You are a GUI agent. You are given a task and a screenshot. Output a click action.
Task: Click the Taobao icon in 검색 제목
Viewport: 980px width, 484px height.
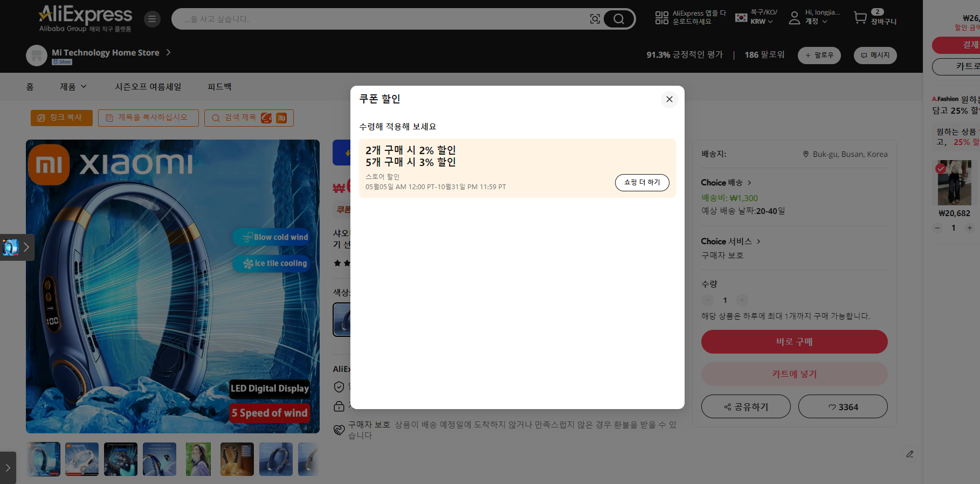click(281, 118)
